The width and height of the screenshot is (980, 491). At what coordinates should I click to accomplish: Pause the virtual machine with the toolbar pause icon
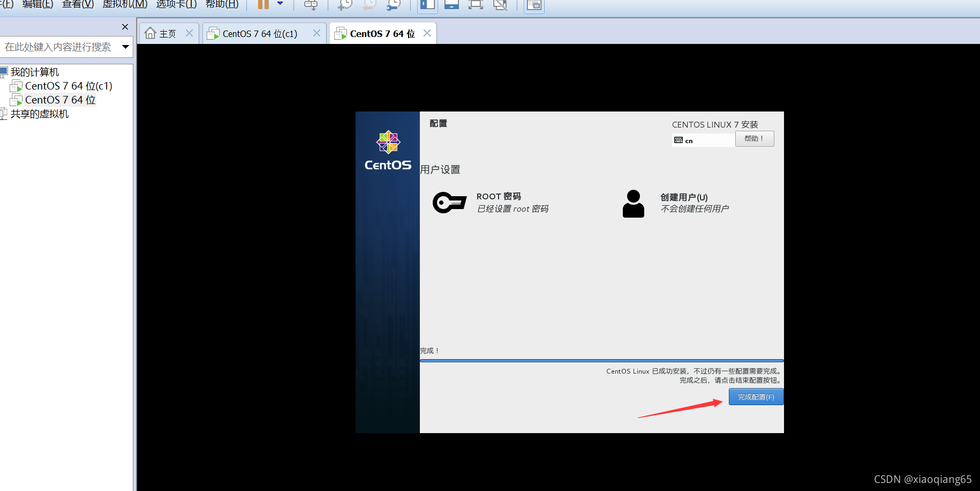coord(263,4)
